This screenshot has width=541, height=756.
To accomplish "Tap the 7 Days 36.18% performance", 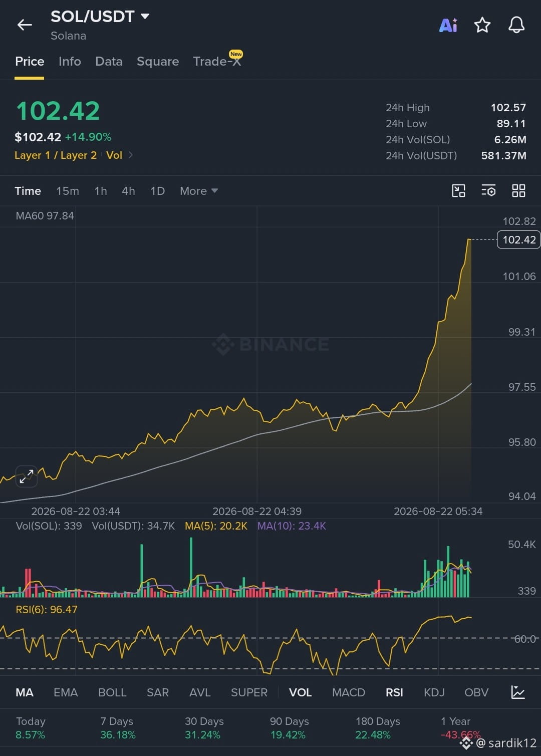I will [118, 728].
